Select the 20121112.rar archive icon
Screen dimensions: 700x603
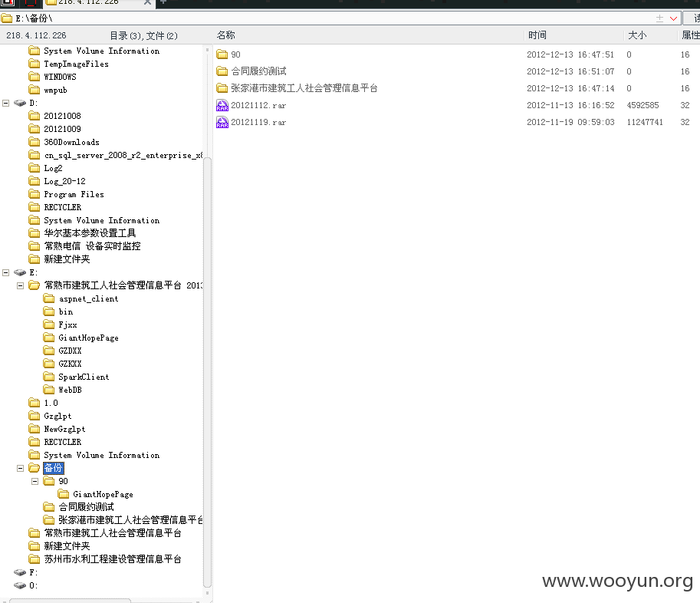click(222, 105)
